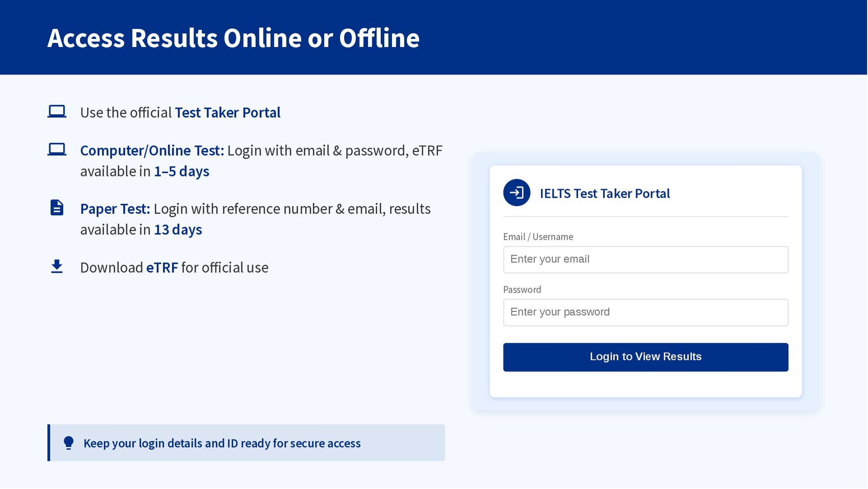Viewport: 868px width, 489px height.
Task: Select the Computer/Online Test heading text
Action: tap(152, 151)
